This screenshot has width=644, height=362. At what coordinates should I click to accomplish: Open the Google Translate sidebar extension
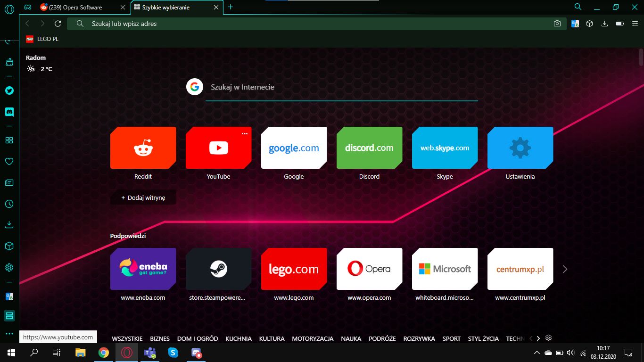8,296
